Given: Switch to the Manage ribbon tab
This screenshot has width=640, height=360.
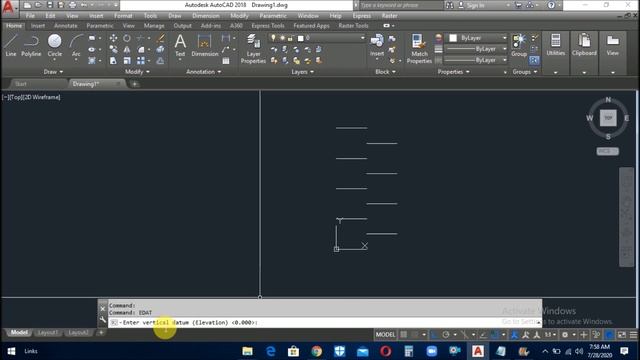Looking at the screenshot, I should (x=154, y=25).
